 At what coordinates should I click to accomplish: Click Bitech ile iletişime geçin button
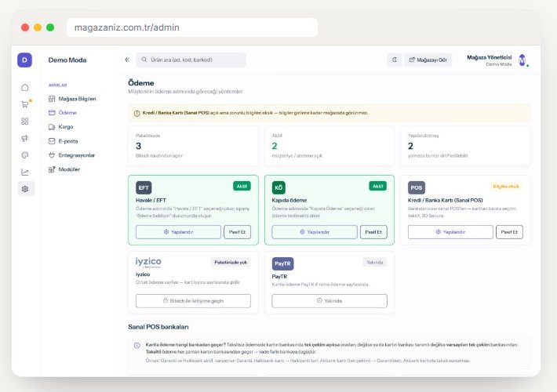click(x=193, y=301)
